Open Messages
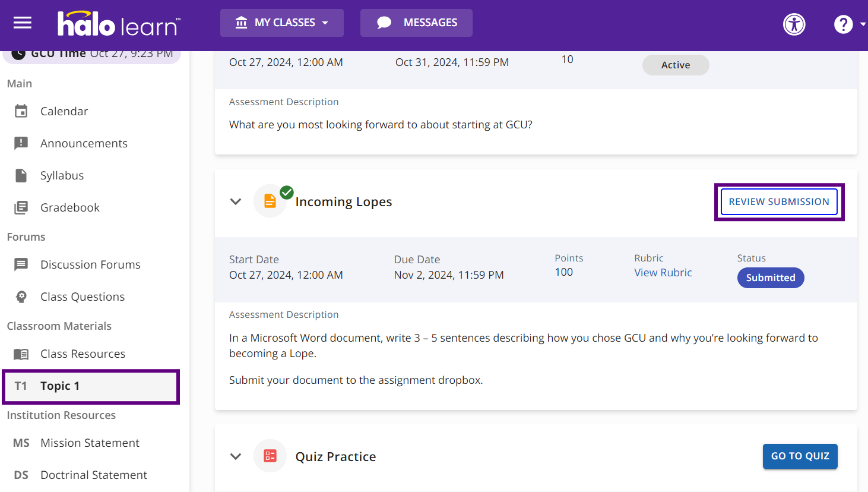 coord(416,23)
